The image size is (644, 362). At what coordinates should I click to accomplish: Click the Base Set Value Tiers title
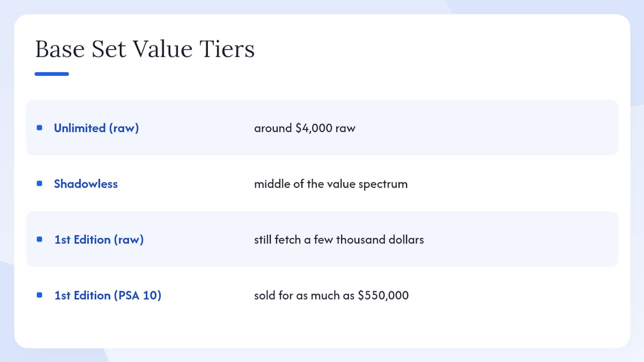click(x=145, y=49)
